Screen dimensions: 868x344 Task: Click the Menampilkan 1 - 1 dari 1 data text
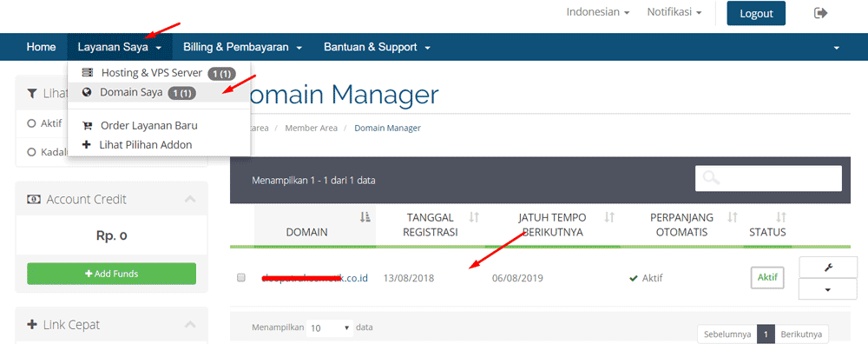[x=314, y=181]
